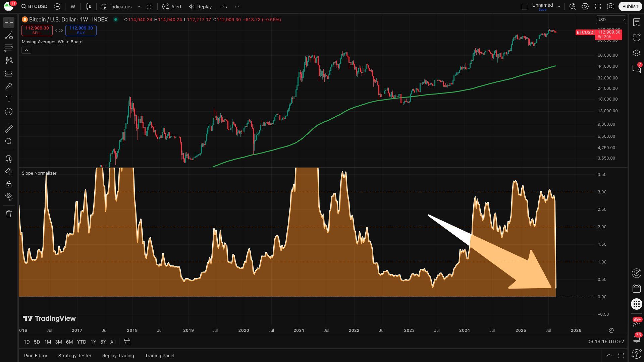This screenshot has height=362, width=644.
Task: Toggle lock all drawing tools
Action: [9, 184]
